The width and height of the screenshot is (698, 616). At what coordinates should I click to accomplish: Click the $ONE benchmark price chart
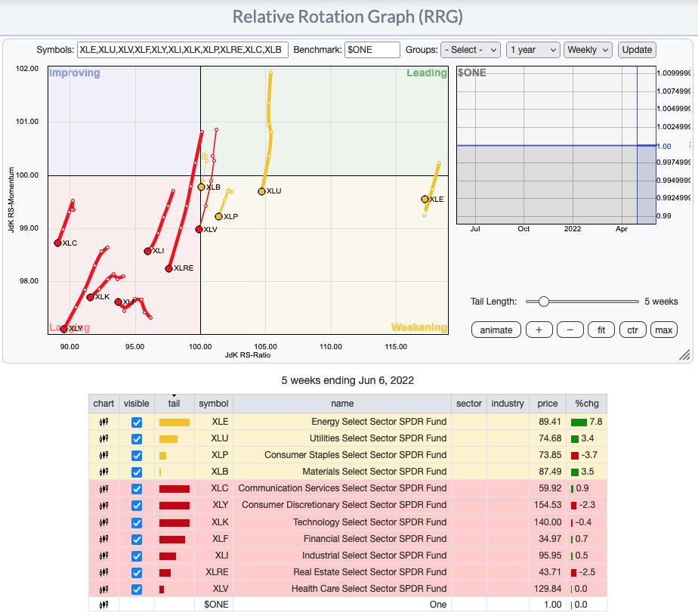(x=556, y=145)
